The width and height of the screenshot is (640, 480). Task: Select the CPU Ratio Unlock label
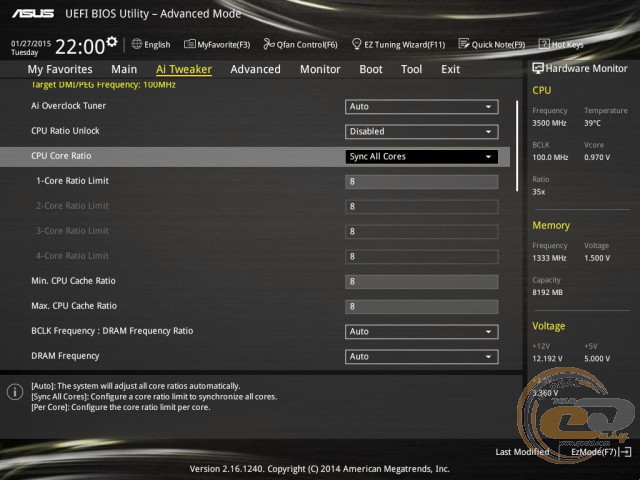coord(65,131)
